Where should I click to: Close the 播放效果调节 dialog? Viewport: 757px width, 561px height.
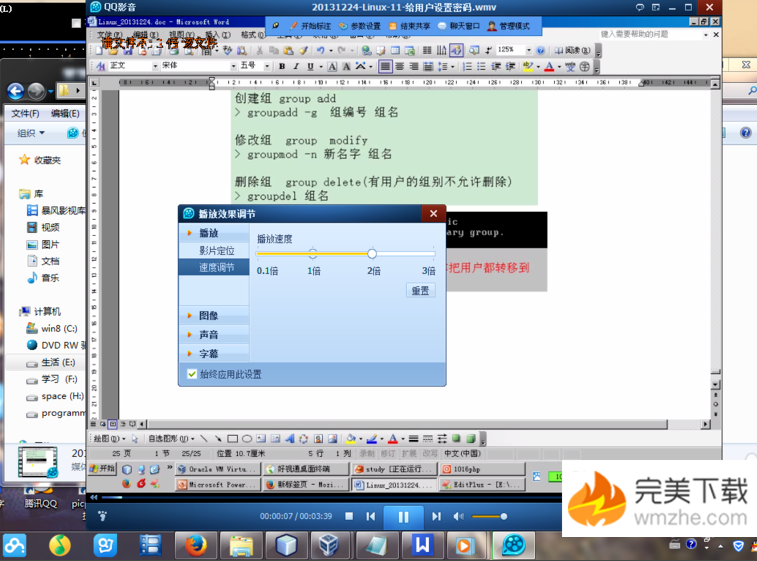click(x=434, y=213)
